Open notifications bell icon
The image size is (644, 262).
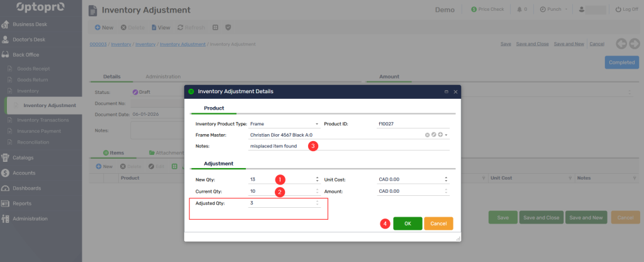(519, 10)
